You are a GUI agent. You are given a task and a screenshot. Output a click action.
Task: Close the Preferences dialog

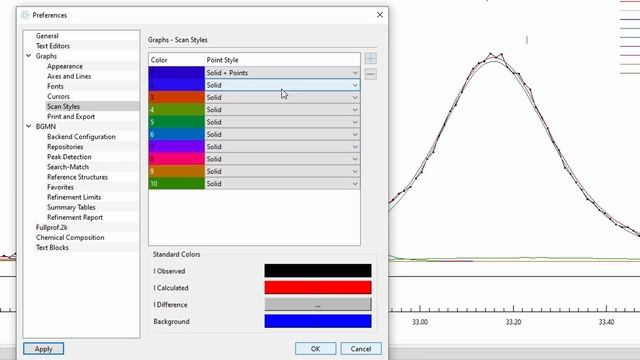(x=380, y=15)
